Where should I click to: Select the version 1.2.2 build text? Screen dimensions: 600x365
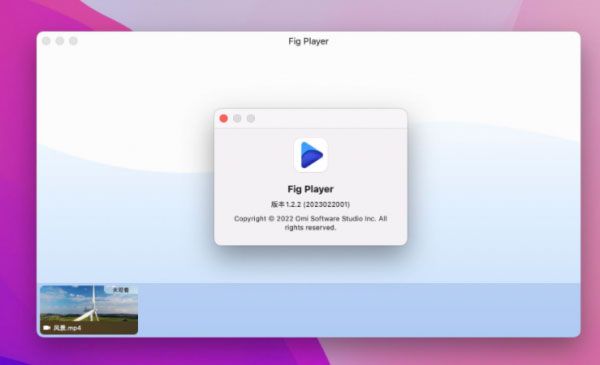point(310,204)
